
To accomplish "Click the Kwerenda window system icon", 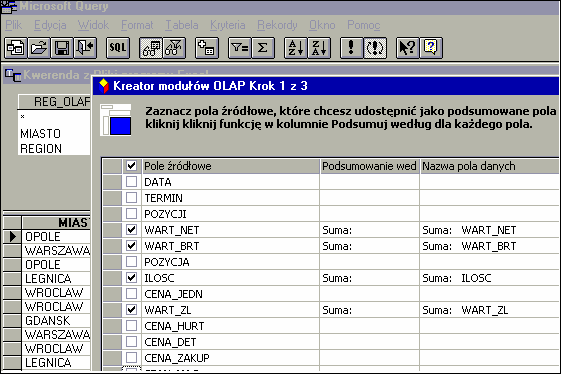I will (13, 75).
